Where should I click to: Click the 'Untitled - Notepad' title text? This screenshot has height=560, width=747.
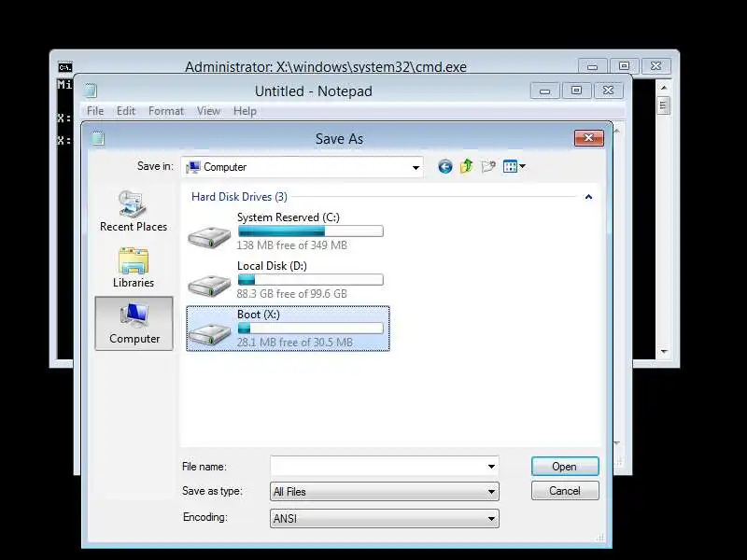(314, 91)
